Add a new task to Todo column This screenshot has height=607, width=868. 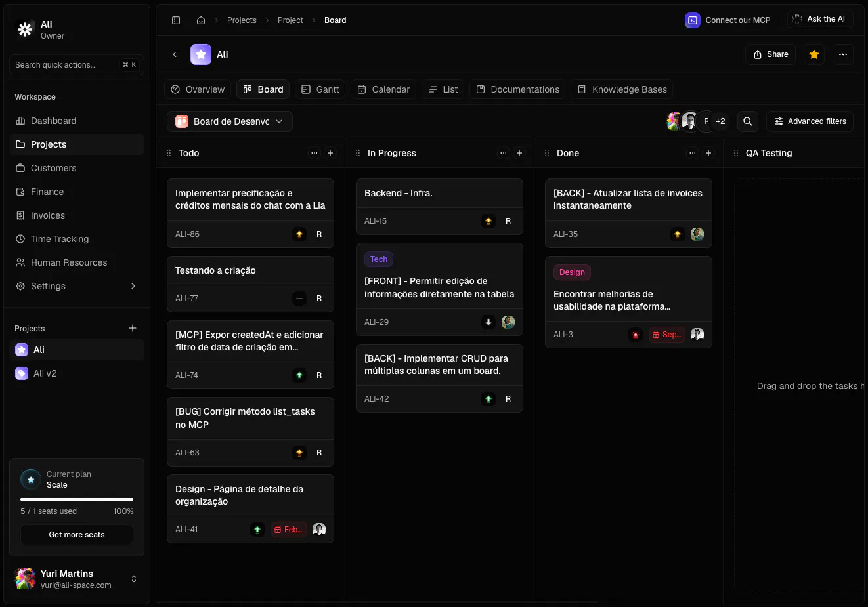(x=330, y=153)
